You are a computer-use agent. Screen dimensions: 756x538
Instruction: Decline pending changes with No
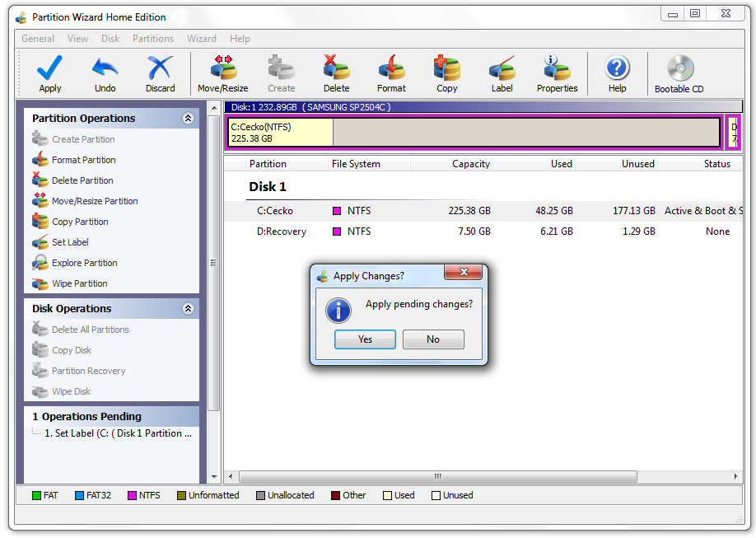433,339
